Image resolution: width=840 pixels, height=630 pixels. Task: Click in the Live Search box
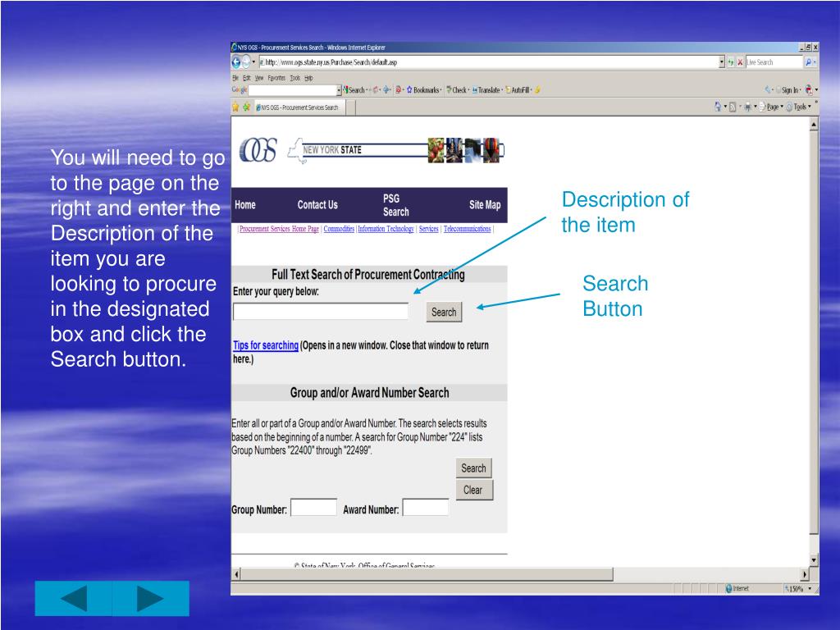pos(774,62)
